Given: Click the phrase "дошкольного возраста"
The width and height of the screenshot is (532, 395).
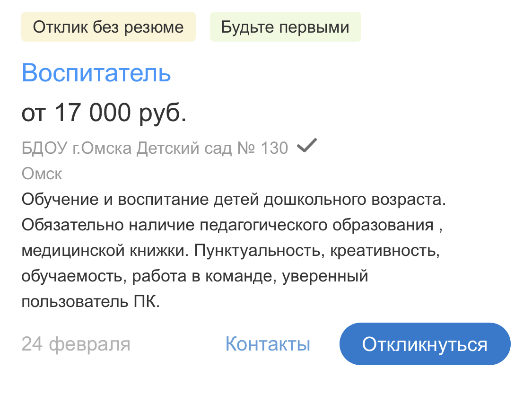Looking at the screenshot, I should click(x=354, y=199).
